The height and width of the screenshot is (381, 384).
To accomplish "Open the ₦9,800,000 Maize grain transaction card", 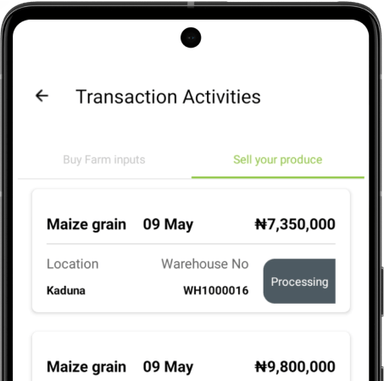I will (x=191, y=356).
